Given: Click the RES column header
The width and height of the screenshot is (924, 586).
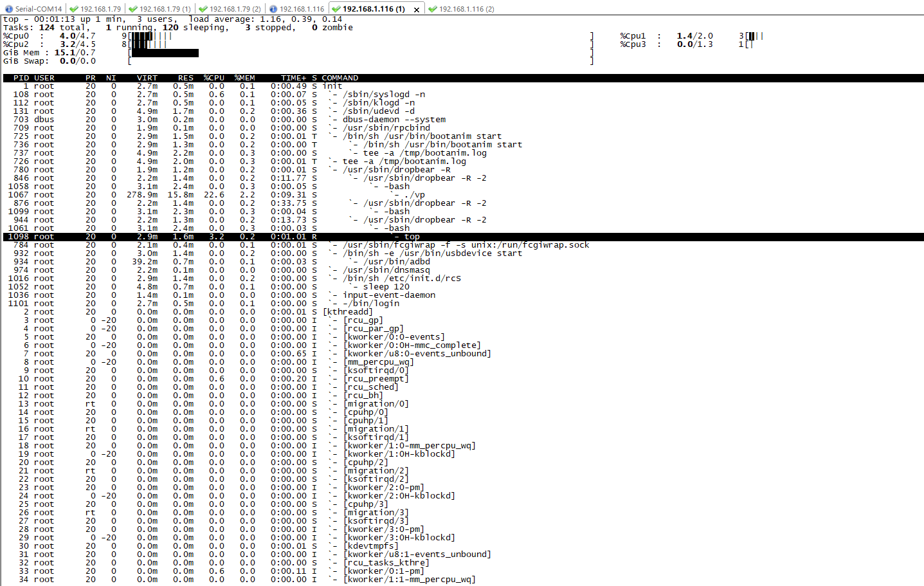Looking at the screenshot, I should click(x=186, y=78).
